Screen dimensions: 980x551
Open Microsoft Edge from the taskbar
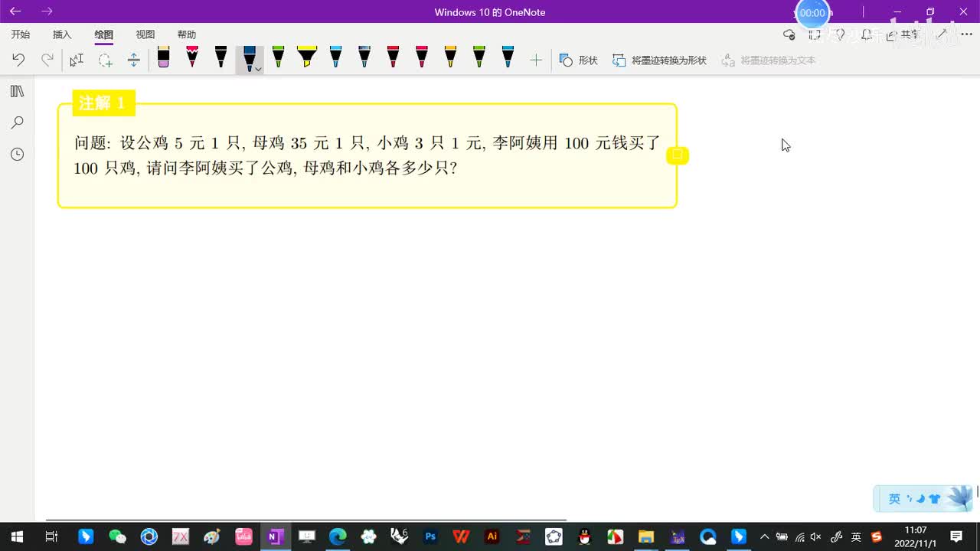click(x=338, y=536)
